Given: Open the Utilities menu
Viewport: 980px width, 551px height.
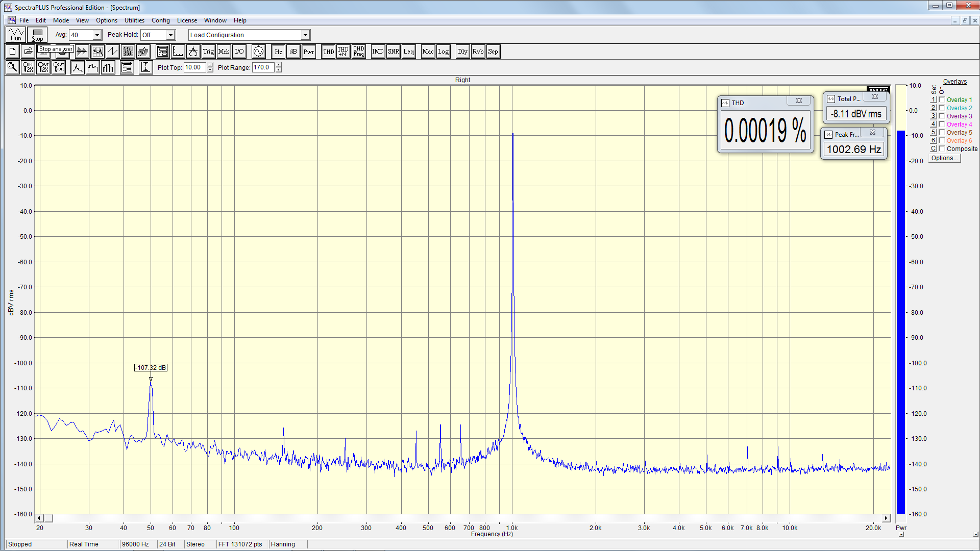Looking at the screenshot, I should click(x=134, y=20).
